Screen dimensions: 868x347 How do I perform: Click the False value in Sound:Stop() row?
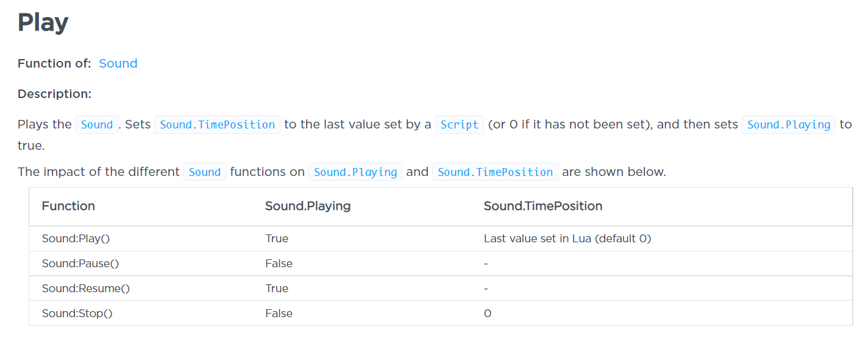point(279,314)
